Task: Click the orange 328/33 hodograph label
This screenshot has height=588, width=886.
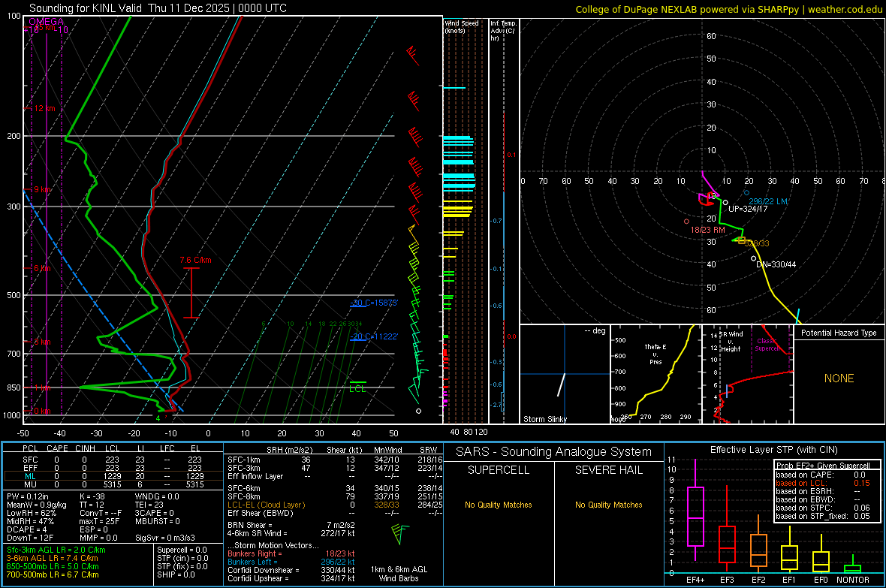Action: pos(757,243)
